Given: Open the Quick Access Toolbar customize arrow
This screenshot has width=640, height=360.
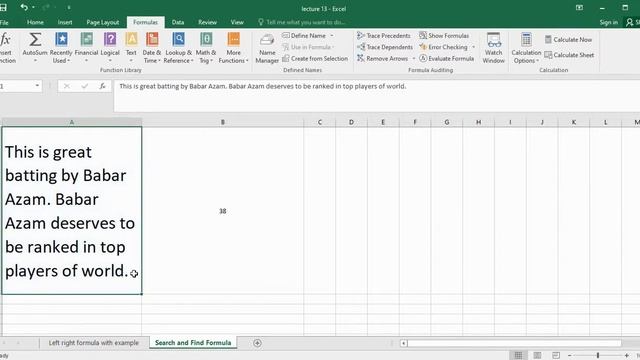Looking at the screenshot, I should [x=69, y=8].
